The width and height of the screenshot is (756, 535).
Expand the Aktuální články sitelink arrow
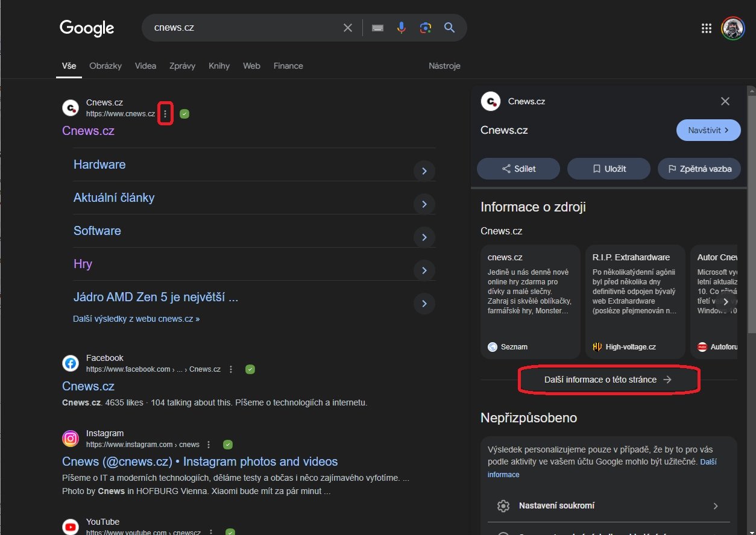[424, 204]
